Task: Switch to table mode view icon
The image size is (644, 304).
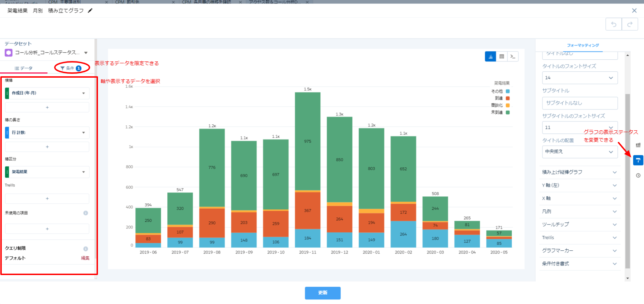Action: tap(501, 56)
